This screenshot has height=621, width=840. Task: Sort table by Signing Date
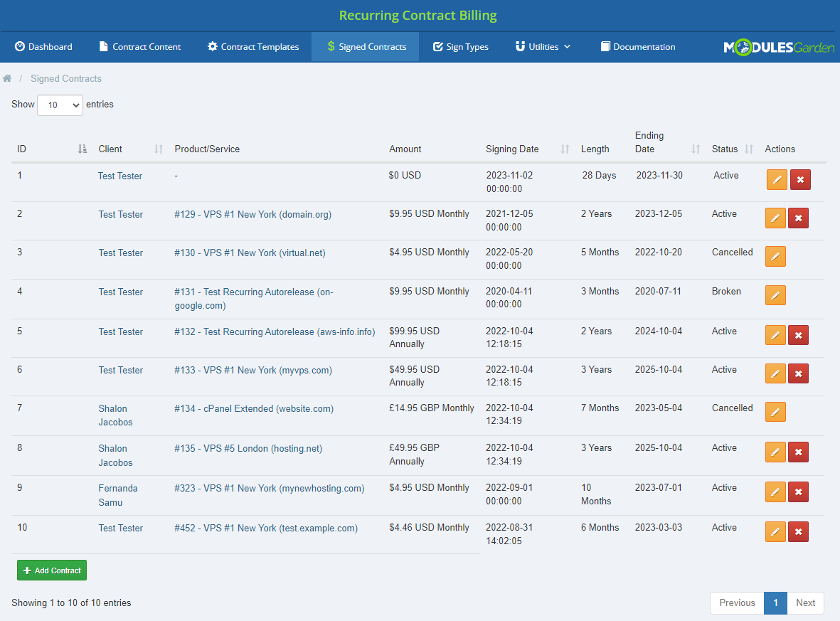click(x=565, y=149)
